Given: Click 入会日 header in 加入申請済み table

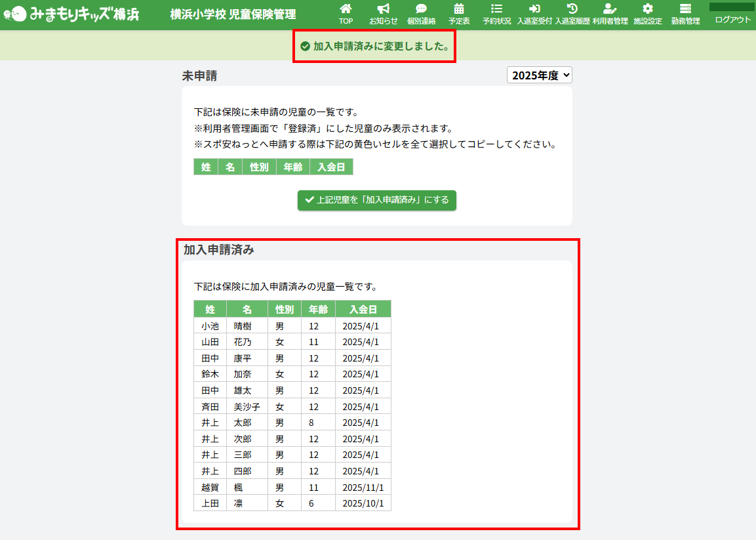Looking at the screenshot, I should [363, 309].
